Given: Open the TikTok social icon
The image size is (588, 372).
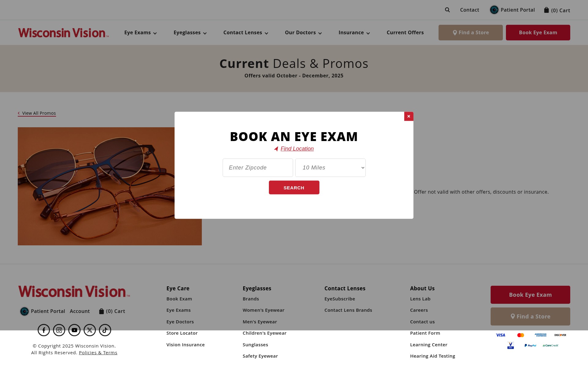Looking at the screenshot, I should click(105, 330).
